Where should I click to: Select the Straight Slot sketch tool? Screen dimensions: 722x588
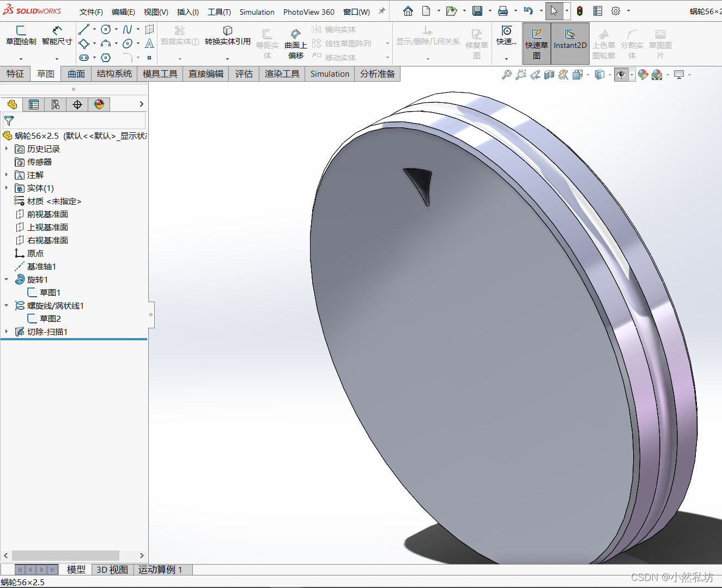84,58
